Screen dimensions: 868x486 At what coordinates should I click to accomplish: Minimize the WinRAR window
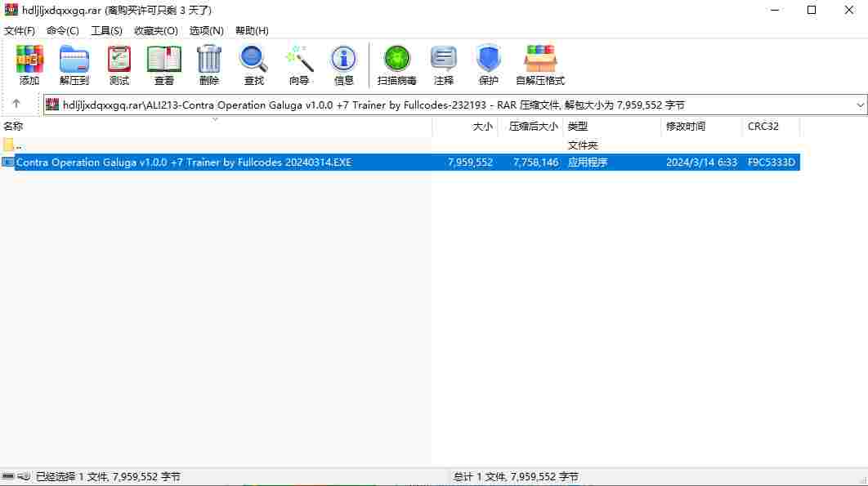pyautogui.click(x=775, y=10)
